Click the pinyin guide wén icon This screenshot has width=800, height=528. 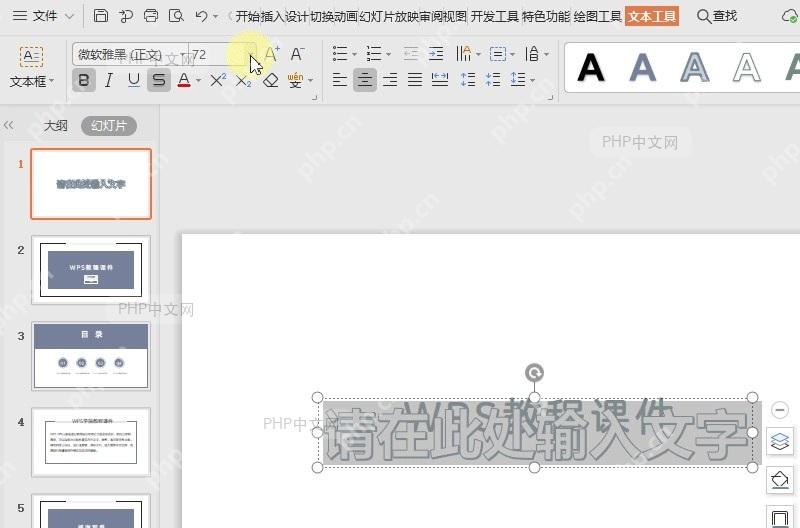pos(295,80)
